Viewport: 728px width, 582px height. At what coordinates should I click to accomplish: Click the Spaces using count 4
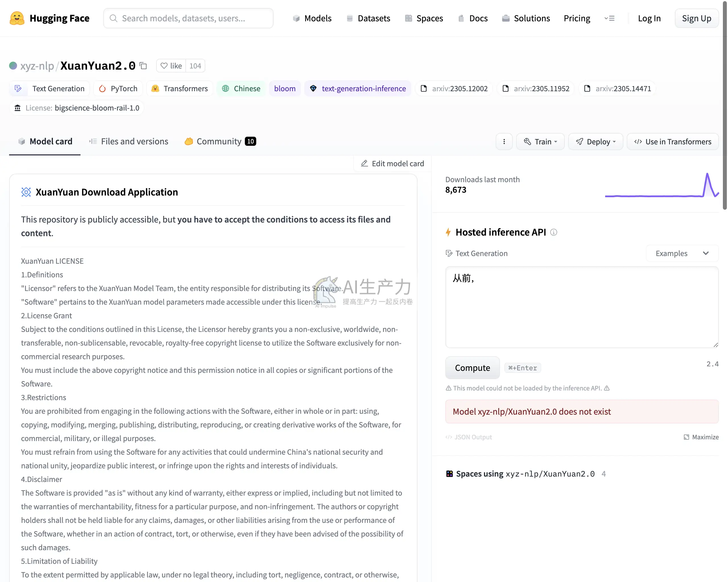(603, 474)
